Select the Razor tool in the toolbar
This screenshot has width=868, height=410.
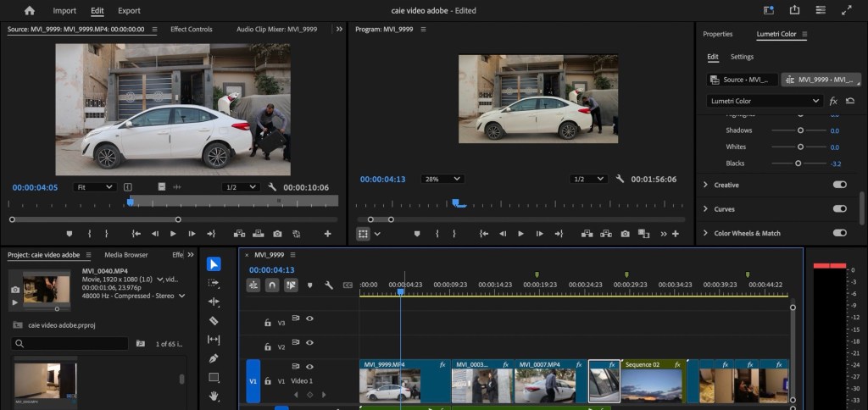click(214, 321)
